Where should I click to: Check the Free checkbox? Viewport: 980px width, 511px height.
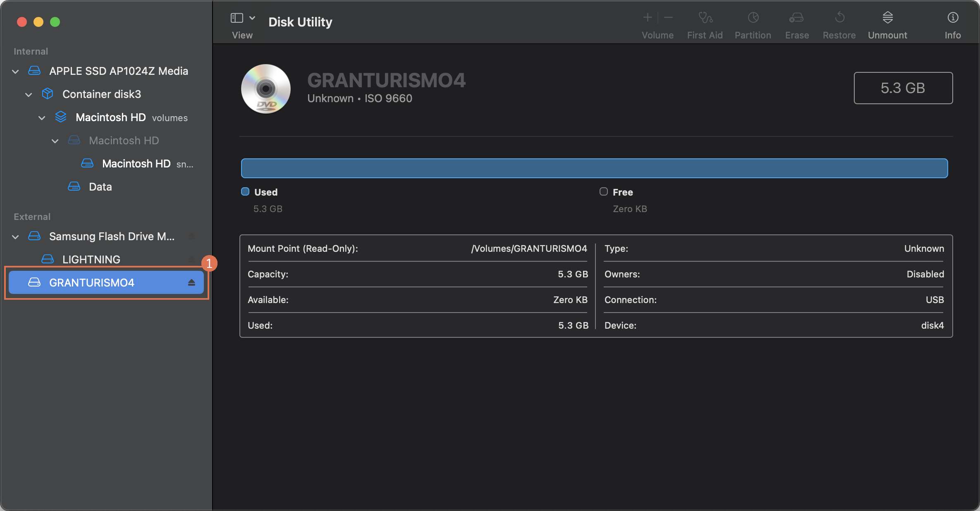[603, 191]
